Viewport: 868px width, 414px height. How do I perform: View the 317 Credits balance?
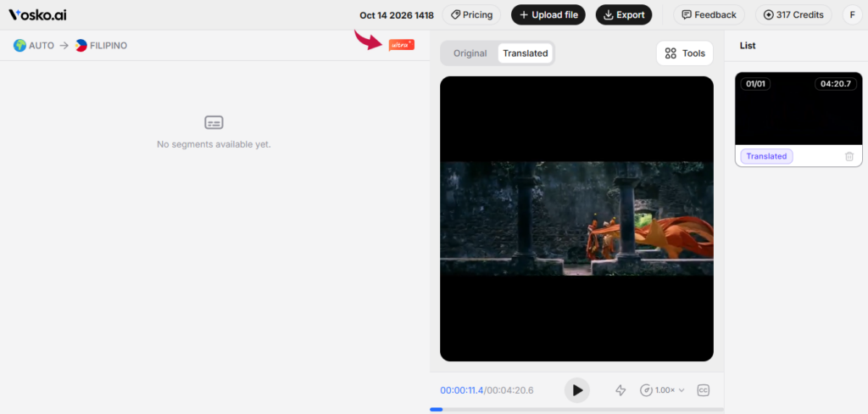[x=793, y=15]
